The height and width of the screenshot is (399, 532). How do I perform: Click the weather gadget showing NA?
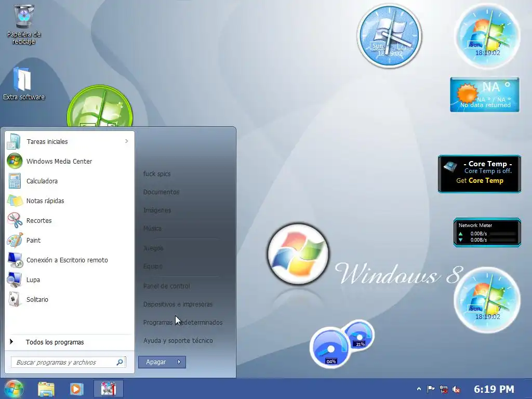[485, 95]
